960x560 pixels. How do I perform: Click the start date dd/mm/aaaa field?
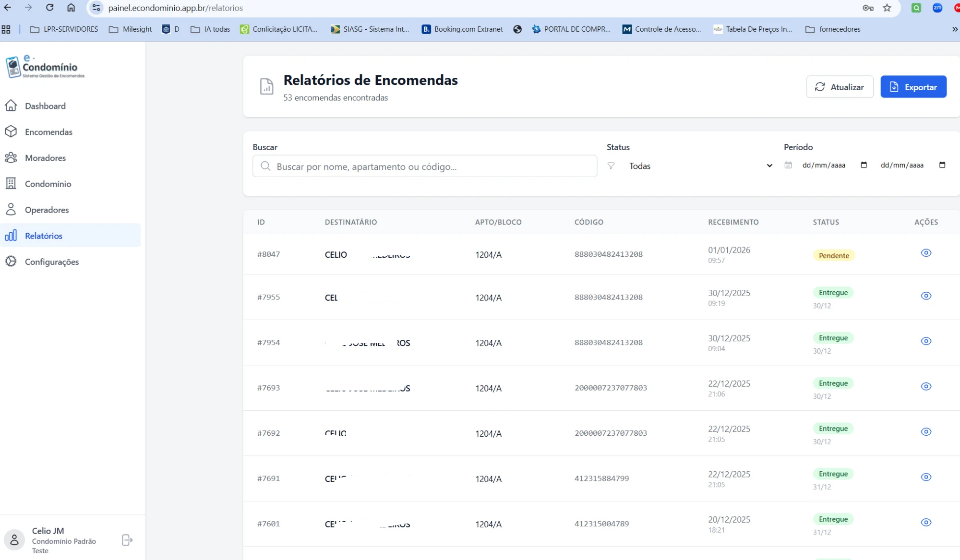click(x=824, y=165)
